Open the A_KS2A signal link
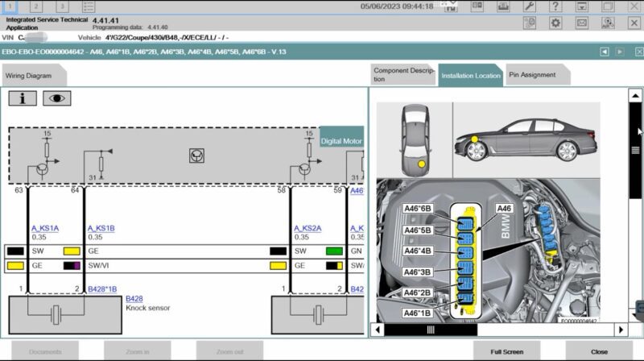The height and width of the screenshot is (361, 644). pyautogui.click(x=308, y=228)
